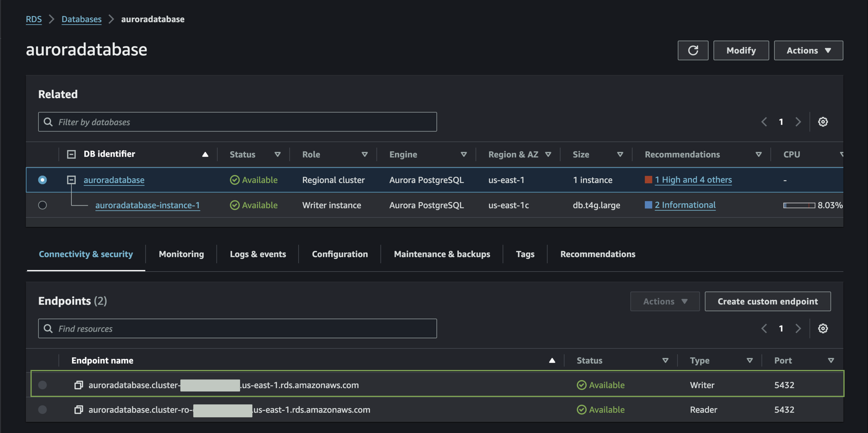868x433 pixels.
Task: Switch to the Monitoring tab
Action: click(181, 254)
